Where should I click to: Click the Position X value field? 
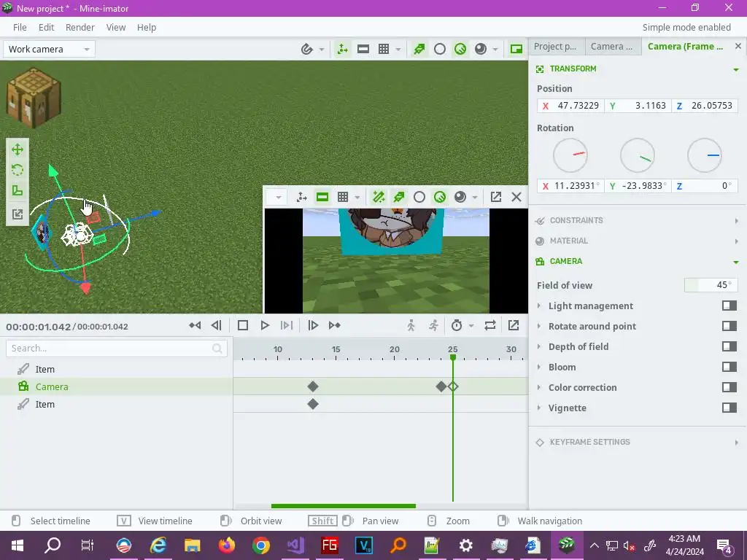pos(570,106)
